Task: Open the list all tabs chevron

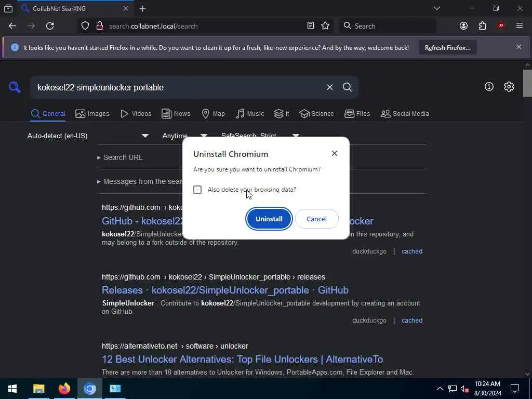Action: click(x=436, y=8)
